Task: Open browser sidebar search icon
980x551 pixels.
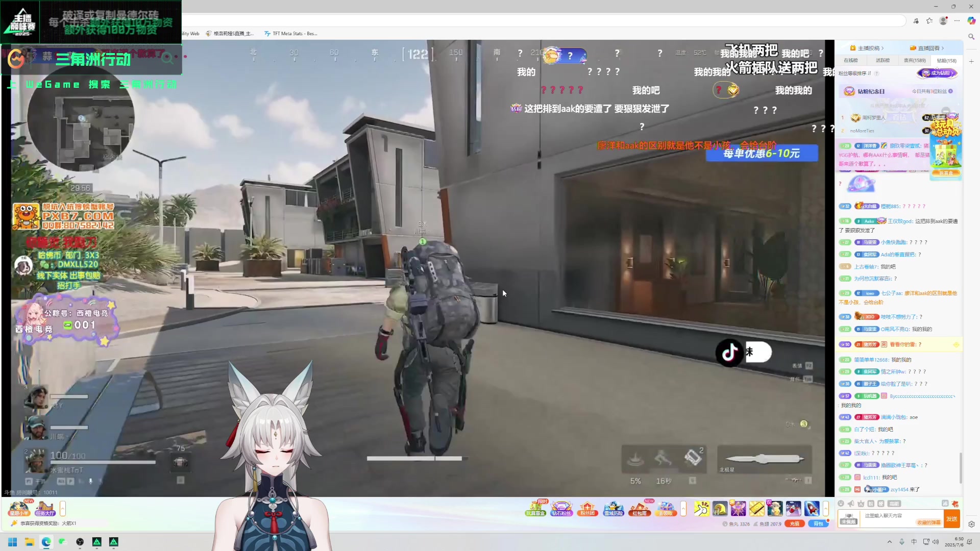Action: [x=971, y=37]
